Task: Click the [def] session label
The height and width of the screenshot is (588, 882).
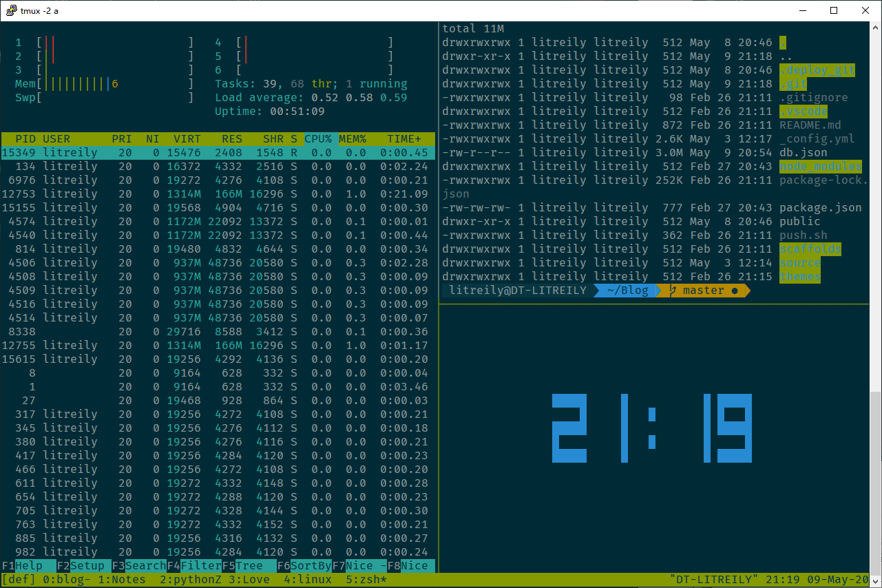Action: 19,580
